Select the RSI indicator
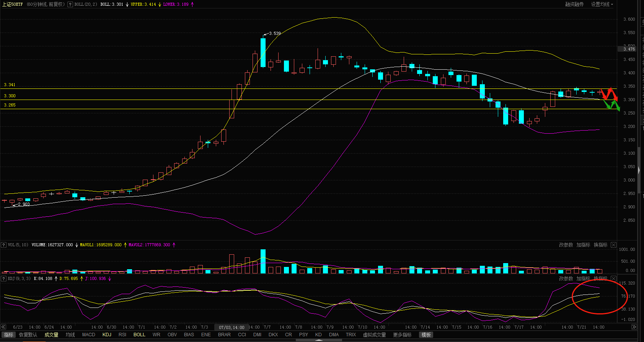The width and height of the screenshot is (644, 342). coord(122,335)
